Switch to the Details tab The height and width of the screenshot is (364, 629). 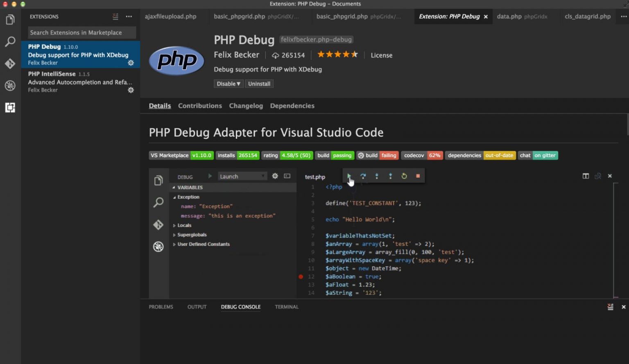(160, 106)
